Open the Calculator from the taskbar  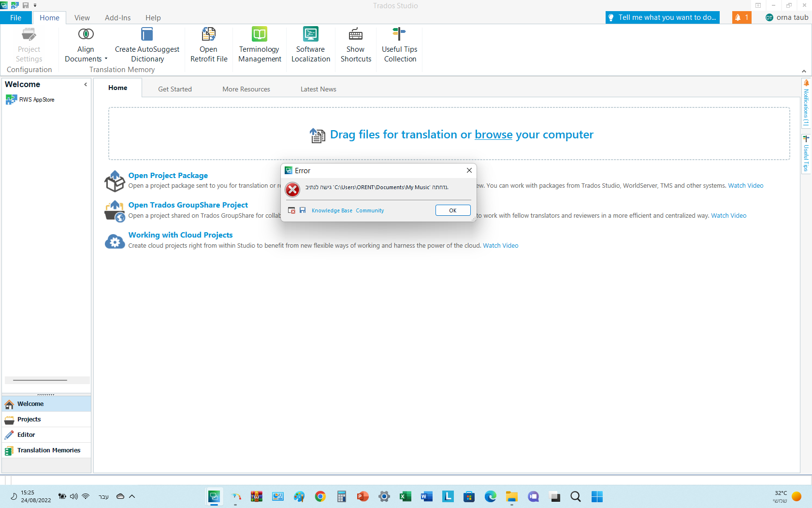click(x=341, y=496)
